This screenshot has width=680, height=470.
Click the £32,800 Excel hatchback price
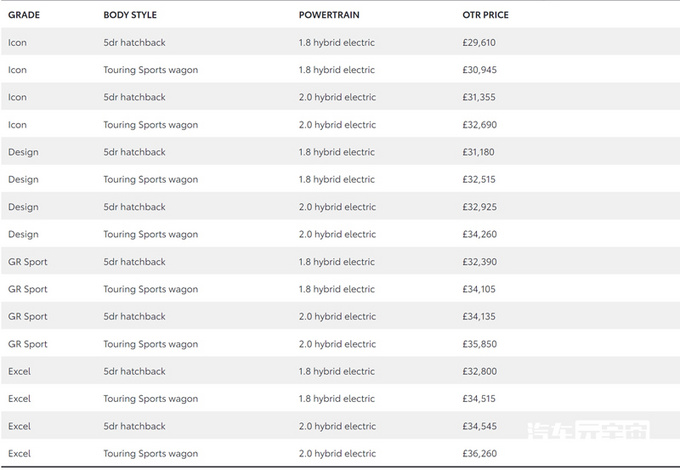pyautogui.click(x=473, y=371)
